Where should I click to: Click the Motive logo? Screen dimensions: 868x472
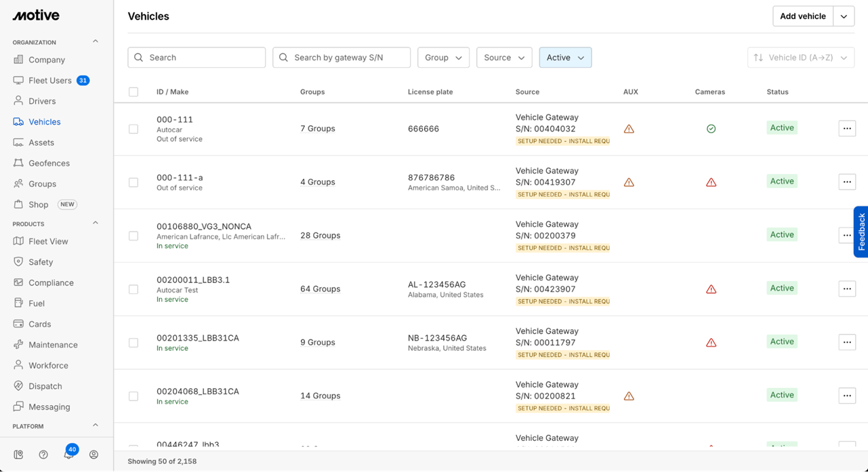(x=36, y=16)
